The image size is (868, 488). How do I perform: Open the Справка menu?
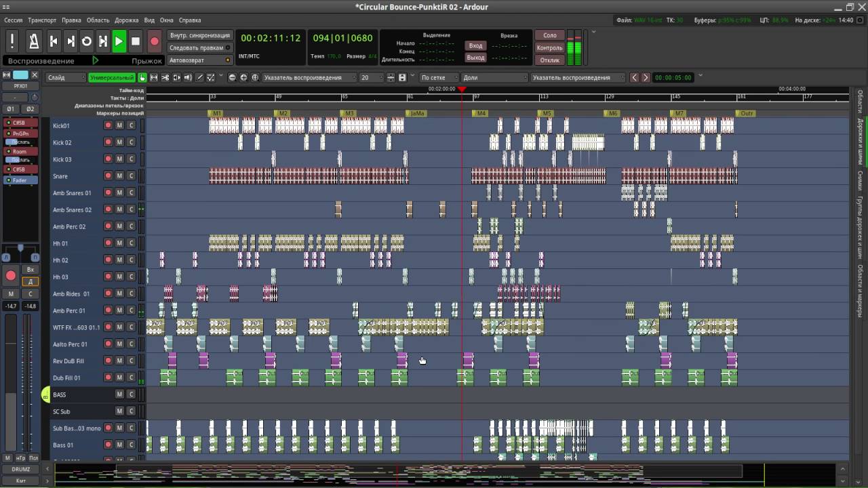(190, 20)
